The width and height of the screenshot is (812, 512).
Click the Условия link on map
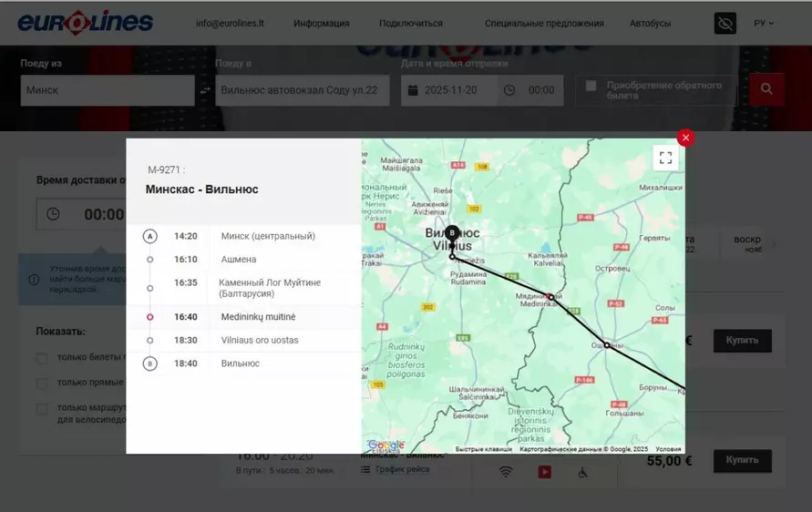click(x=668, y=449)
